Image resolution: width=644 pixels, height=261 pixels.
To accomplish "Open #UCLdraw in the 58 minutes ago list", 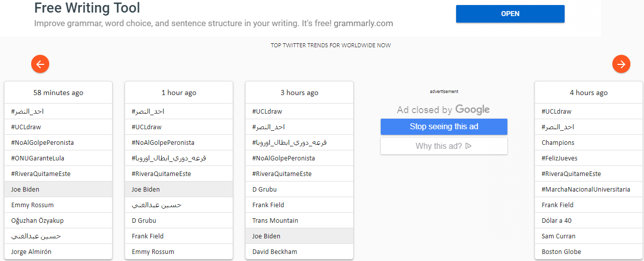I will click(58, 127).
